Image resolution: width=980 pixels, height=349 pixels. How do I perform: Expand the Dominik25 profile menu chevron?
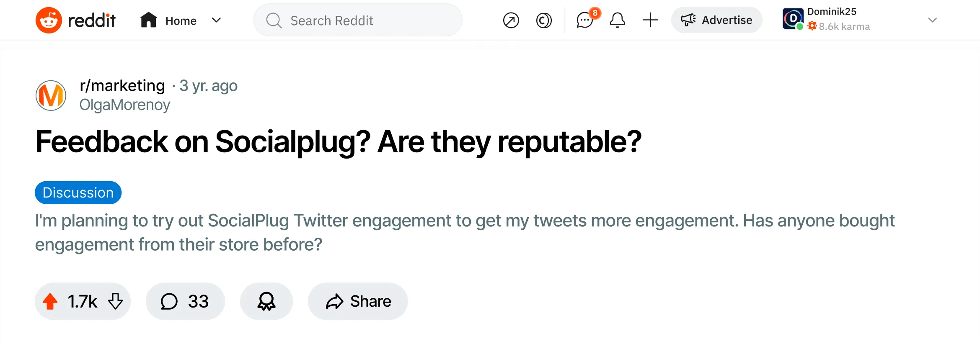[x=932, y=20]
